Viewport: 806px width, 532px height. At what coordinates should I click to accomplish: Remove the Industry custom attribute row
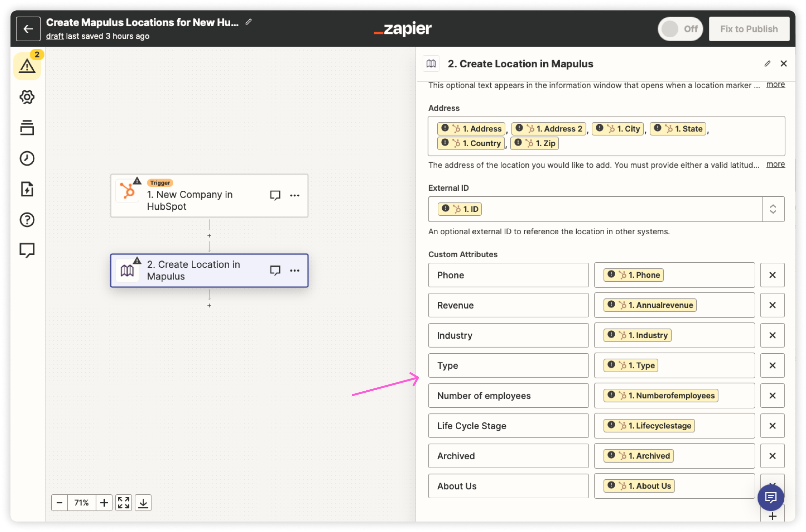pos(772,336)
